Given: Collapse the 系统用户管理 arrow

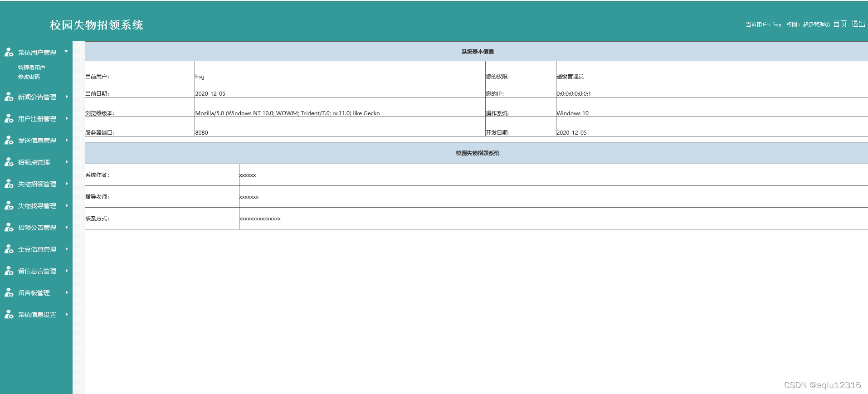Looking at the screenshot, I should 66,52.
